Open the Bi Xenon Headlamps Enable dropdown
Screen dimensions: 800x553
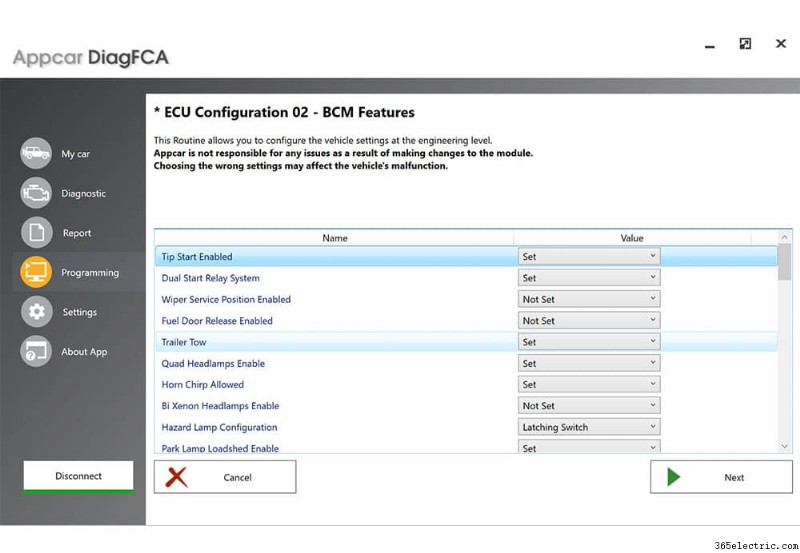tap(589, 406)
